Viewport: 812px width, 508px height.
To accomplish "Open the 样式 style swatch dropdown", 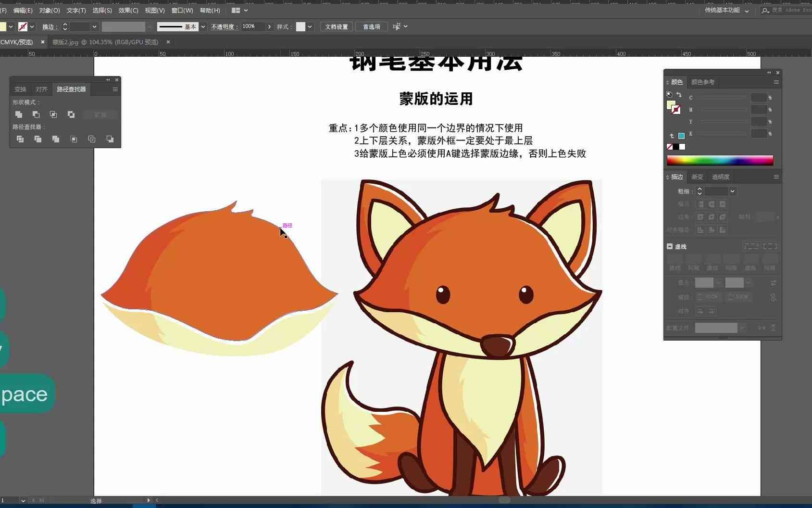I will [x=310, y=26].
